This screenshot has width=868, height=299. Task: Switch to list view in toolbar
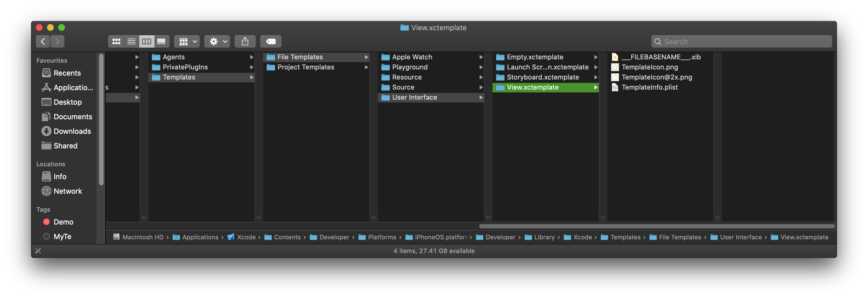132,41
